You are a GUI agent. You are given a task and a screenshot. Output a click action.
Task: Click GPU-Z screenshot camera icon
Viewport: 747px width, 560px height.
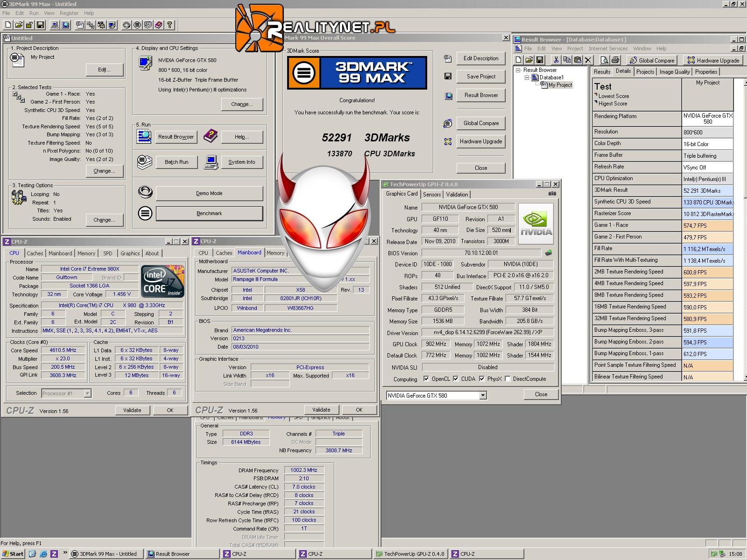click(x=552, y=194)
